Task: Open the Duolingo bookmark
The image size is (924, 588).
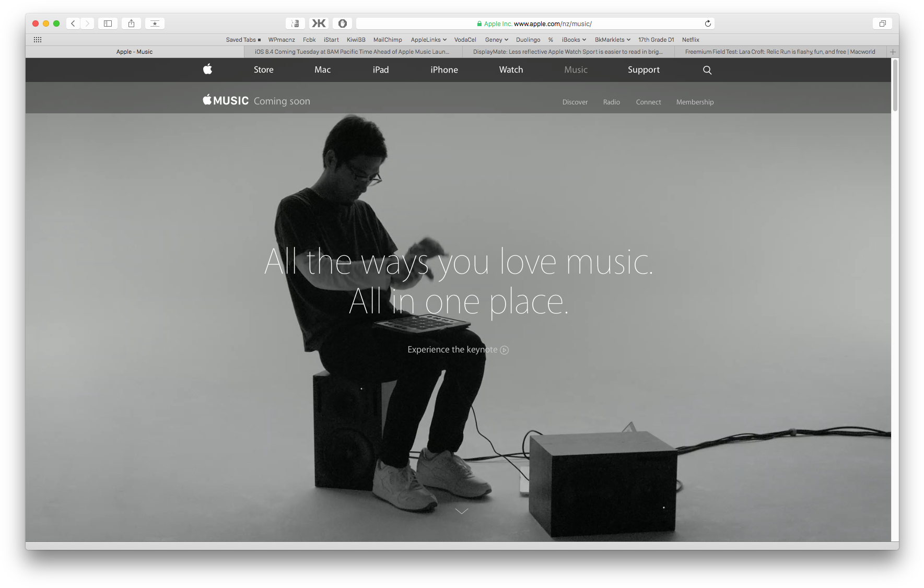Action: (528, 40)
